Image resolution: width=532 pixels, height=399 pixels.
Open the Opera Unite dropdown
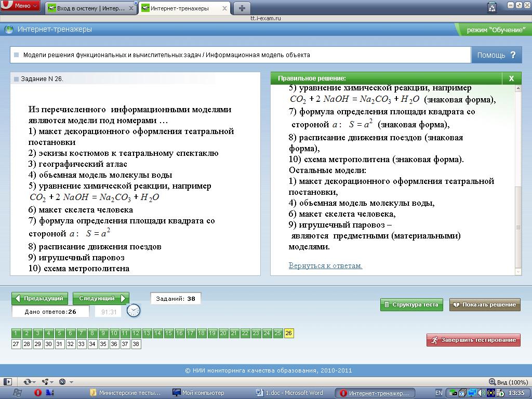pos(47,382)
